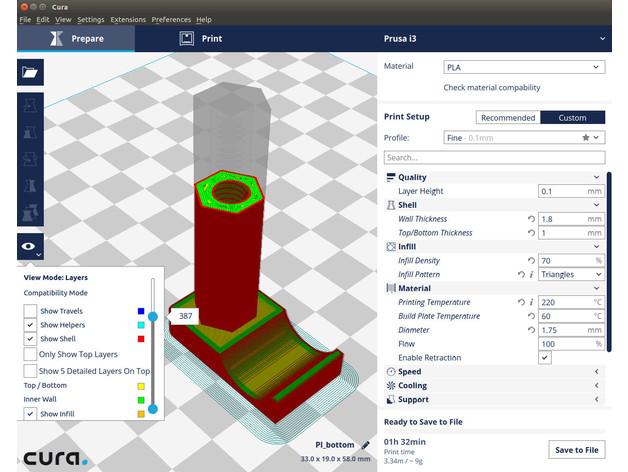This screenshot has height=472, width=628.
Task: Open the Settings menu
Action: tap(91, 20)
